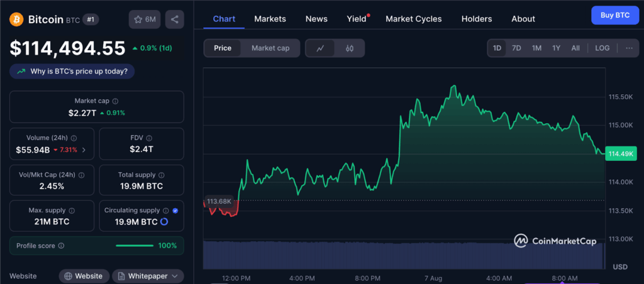
Task: Switch to the line chart icon
Action: [x=320, y=48]
